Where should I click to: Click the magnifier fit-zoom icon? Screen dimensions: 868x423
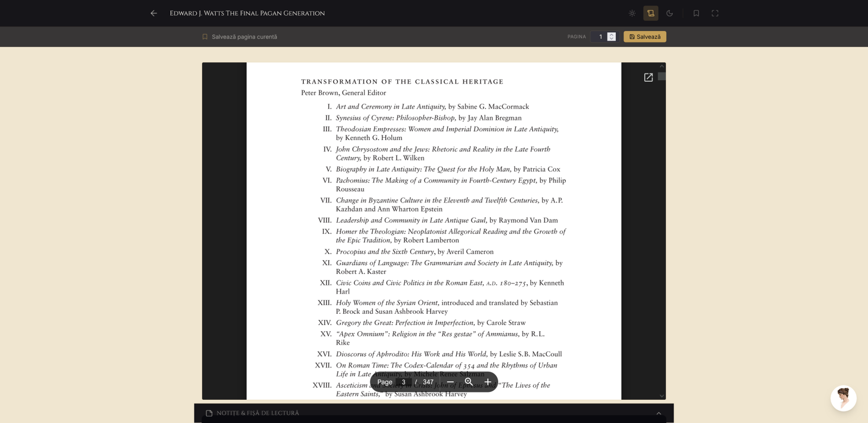pyautogui.click(x=469, y=382)
